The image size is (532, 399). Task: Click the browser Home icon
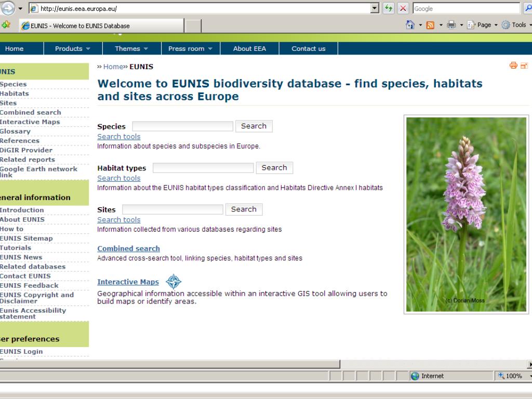click(410, 25)
